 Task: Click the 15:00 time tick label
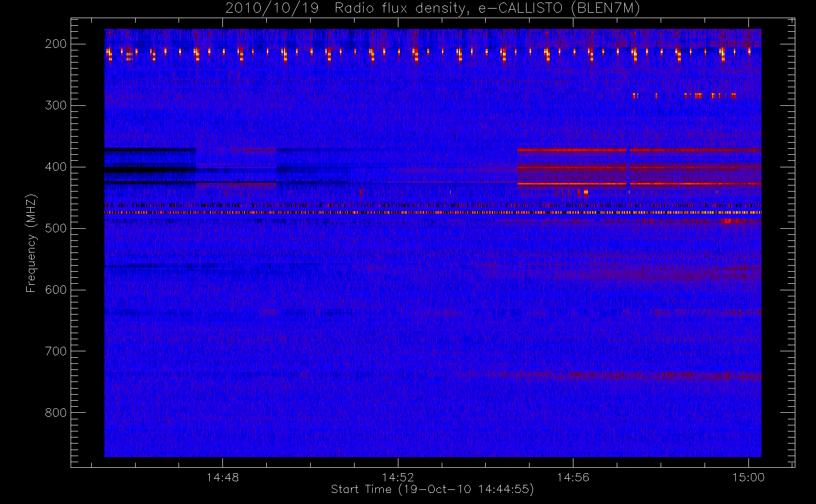point(748,477)
